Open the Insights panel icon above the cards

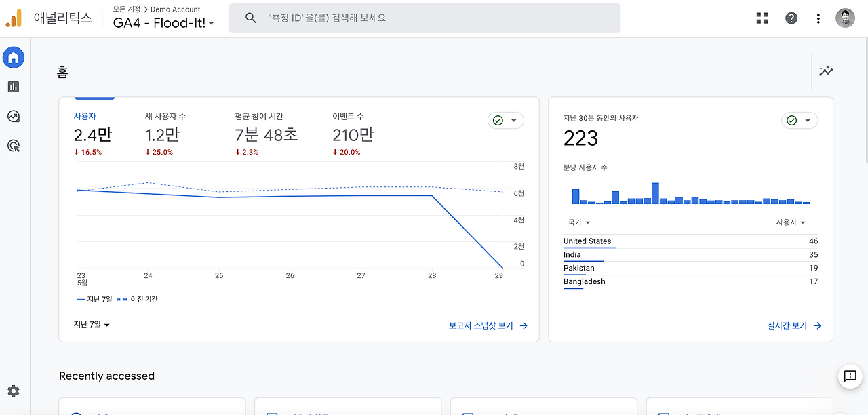click(x=826, y=71)
